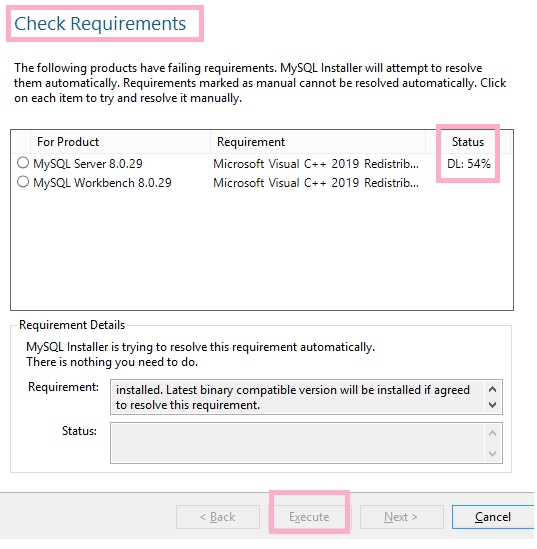Image resolution: width=537 pixels, height=549 pixels.
Task: Click the down arrow in Status text box
Action: point(493,454)
